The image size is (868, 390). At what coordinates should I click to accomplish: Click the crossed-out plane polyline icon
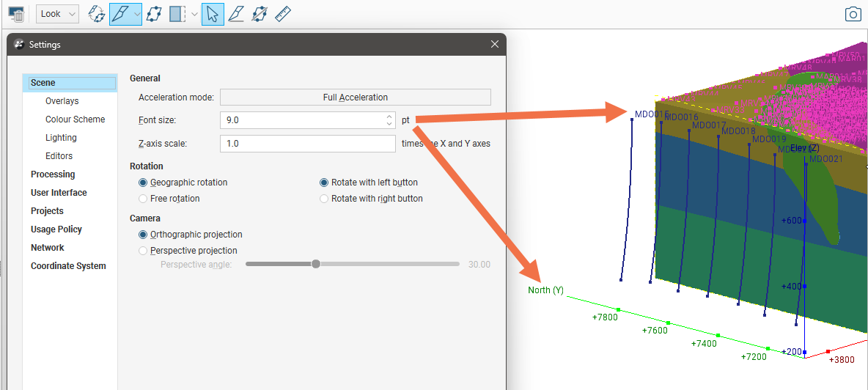coord(259,14)
